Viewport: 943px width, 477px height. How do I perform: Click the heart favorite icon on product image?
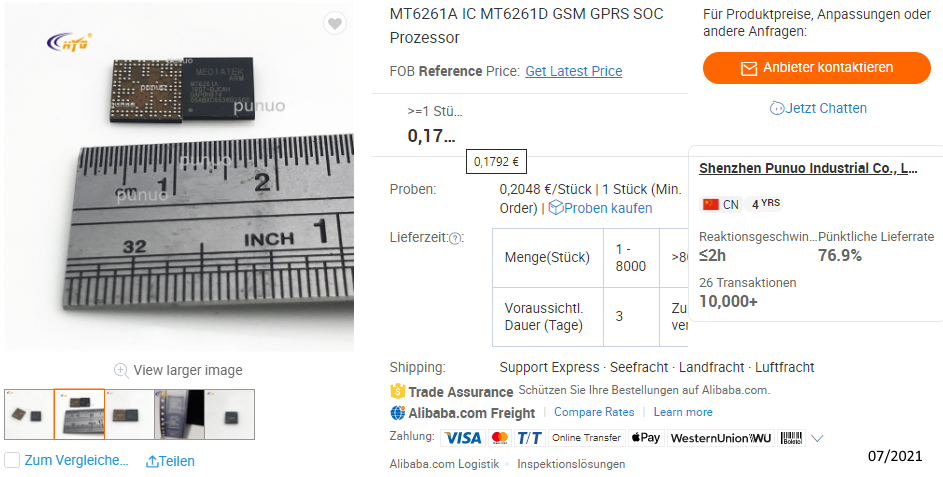335,24
